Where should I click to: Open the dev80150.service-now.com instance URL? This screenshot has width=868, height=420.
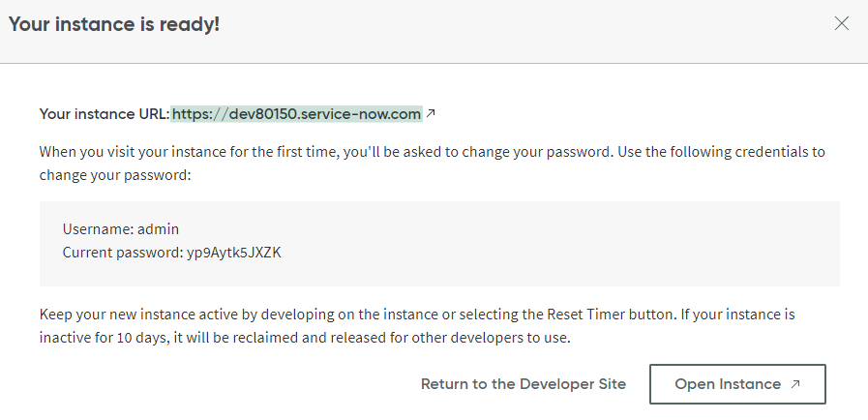[296, 114]
